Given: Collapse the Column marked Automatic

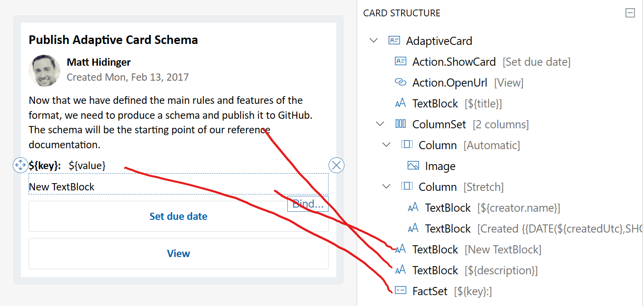Looking at the screenshot, I should click(x=386, y=145).
